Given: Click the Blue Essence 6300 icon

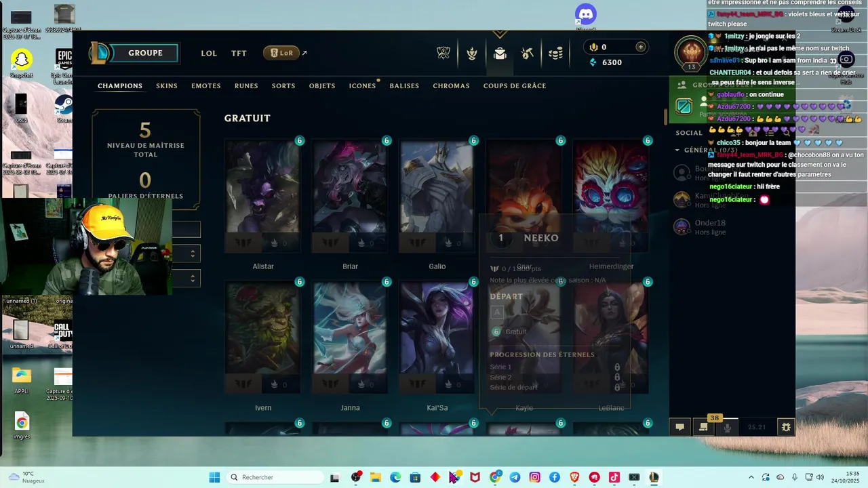Looking at the screenshot, I should tap(593, 62).
